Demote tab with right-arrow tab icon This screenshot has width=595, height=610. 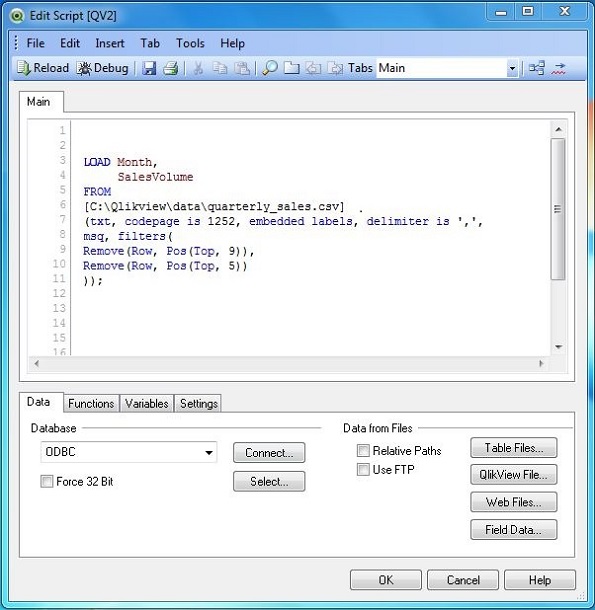coord(335,68)
